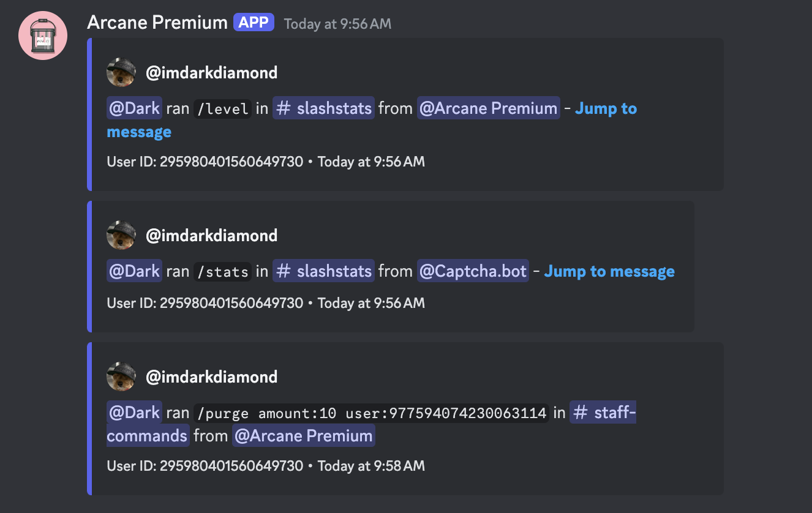Screen dimensions: 812x513
Task: Open the #staff-commands channel mention
Action: coord(603,413)
